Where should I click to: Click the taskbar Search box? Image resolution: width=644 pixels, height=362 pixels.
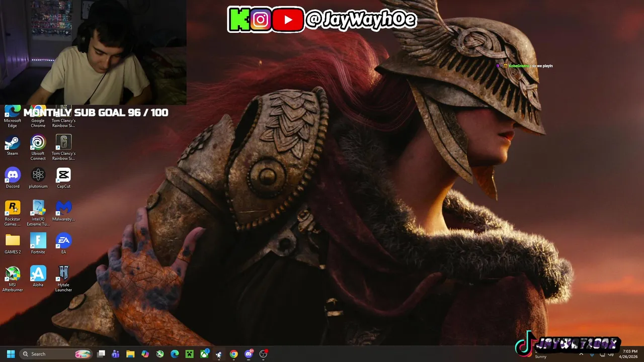[x=56, y=354]
